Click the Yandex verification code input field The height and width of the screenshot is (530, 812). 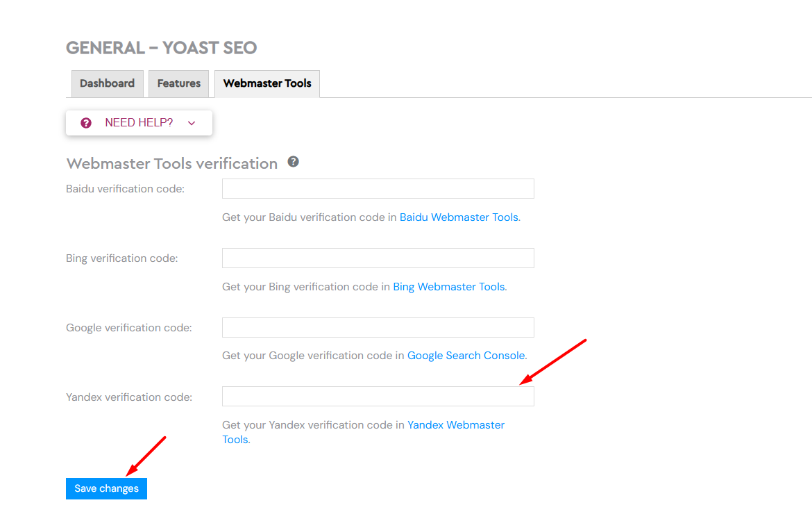point(378,397)
